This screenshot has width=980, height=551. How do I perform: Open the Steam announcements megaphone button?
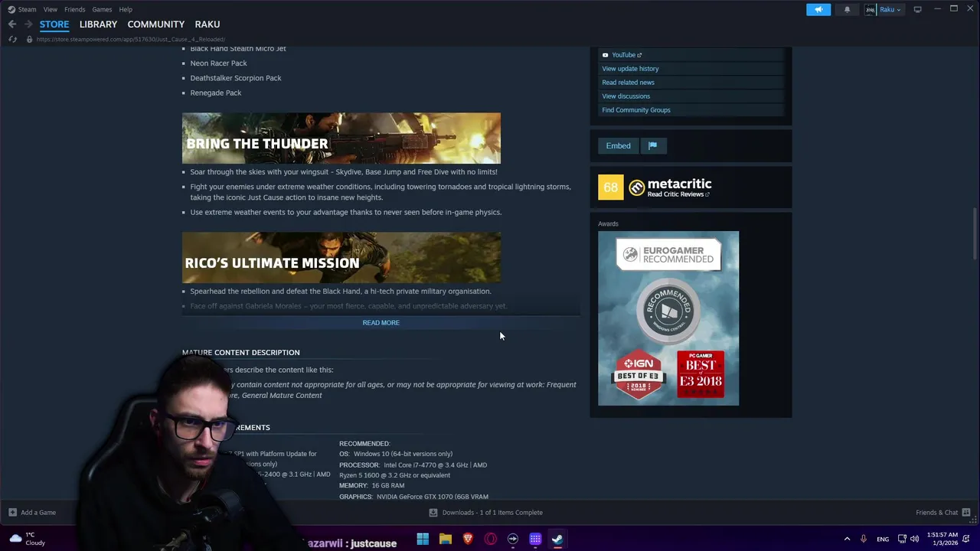(x=818, y=9)
